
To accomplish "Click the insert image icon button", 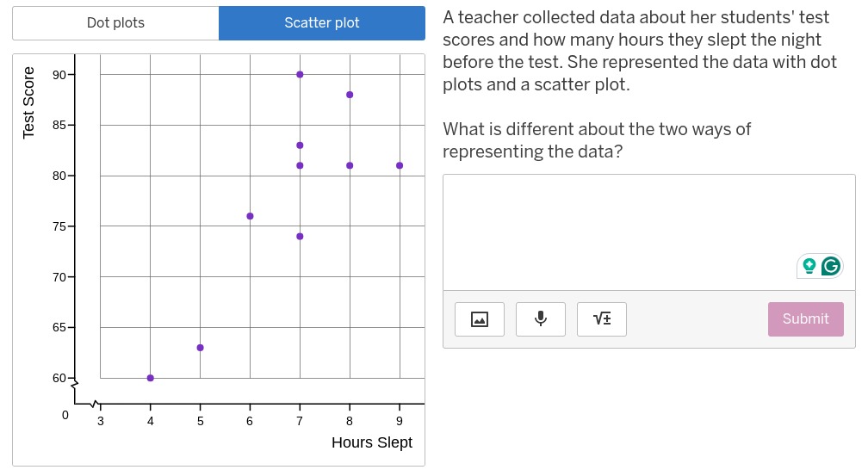I will coord(480,319).
